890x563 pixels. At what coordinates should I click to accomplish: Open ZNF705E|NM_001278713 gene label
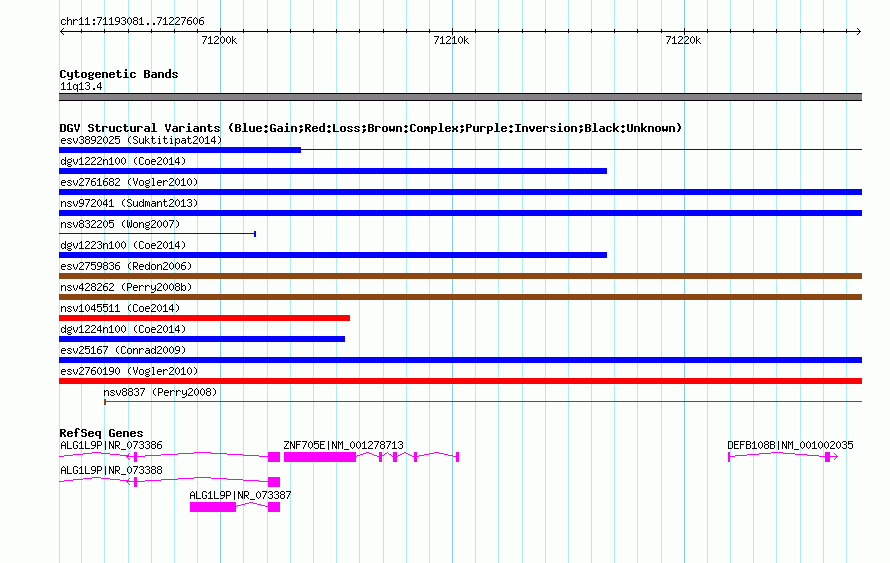tap(343, 446)
